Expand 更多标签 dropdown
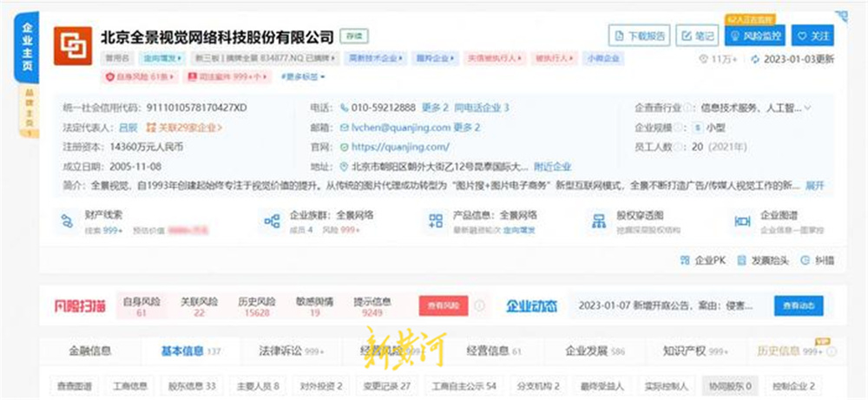The height and width of the screenshot is (400, 868). click(303, 77)
